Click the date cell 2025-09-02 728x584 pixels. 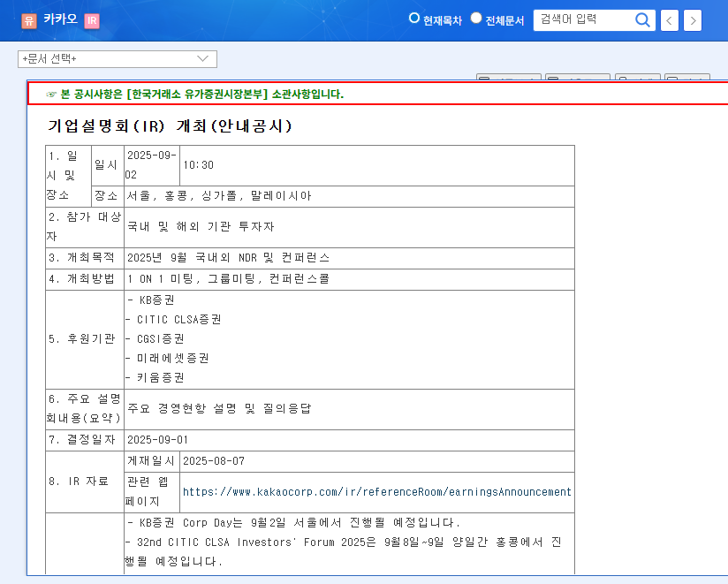[152, 165]
